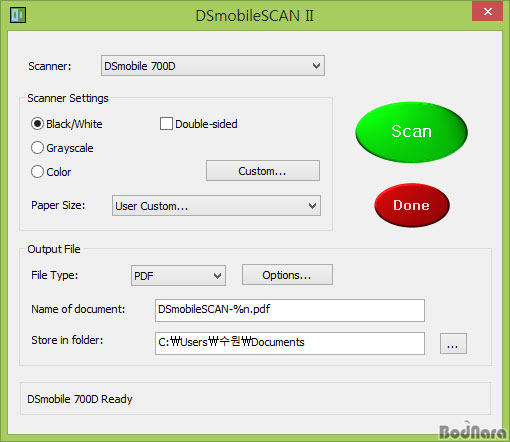Close the DSmobileSCAN II window
The width and height of the screenshot is (510, 442).
pyautogui.click(x=487, y=12)
